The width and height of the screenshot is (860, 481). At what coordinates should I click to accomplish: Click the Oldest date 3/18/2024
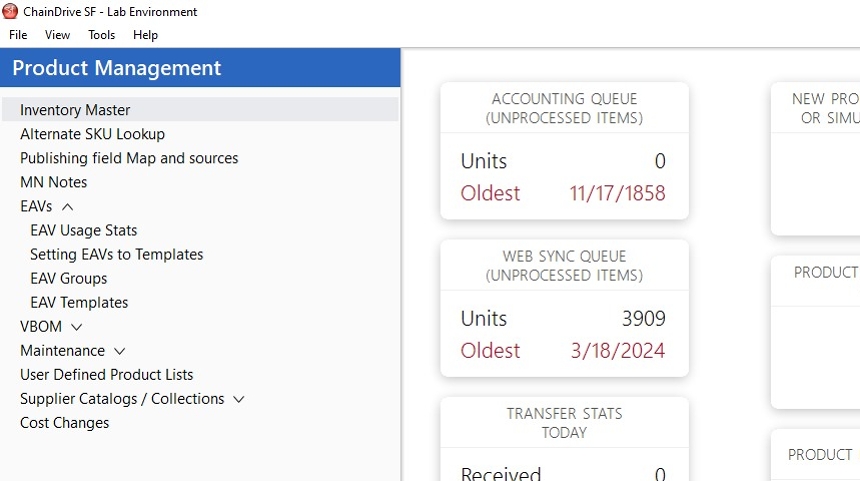point(618,351)
